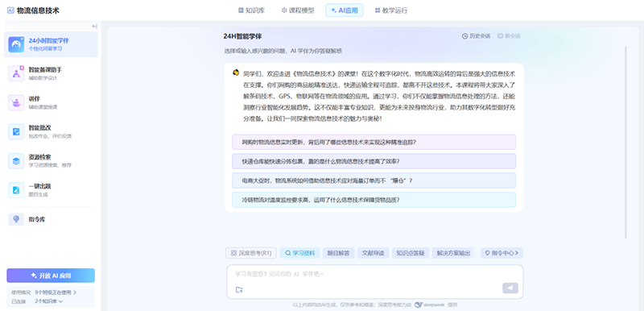Toggle the 题目解答 mode chip
The image size is (644, 311).
[338, 253]
